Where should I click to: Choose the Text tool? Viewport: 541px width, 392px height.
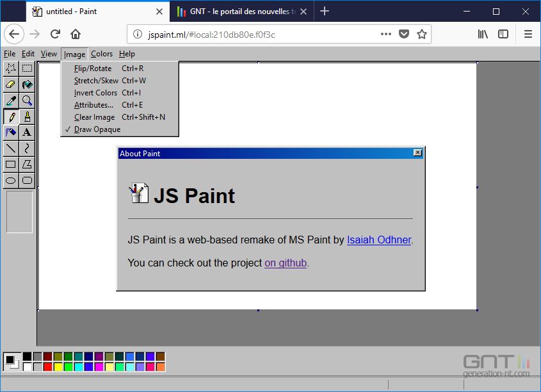point(27,133)
